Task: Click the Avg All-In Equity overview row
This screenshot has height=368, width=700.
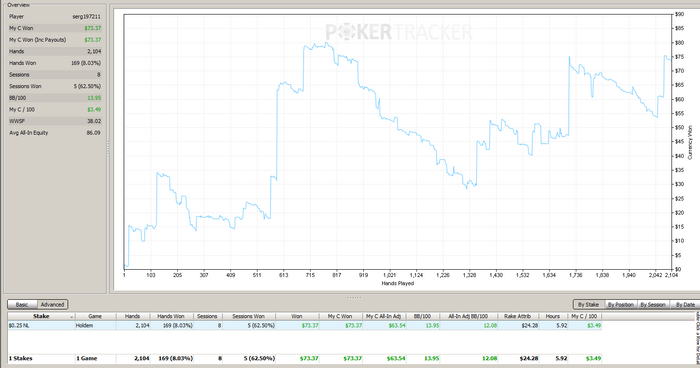Action: pos(55,133)
